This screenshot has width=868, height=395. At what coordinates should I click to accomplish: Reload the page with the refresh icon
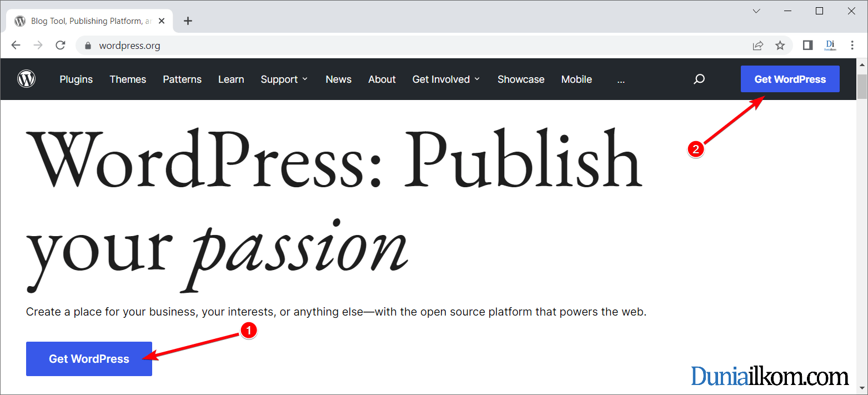point(61,46)
